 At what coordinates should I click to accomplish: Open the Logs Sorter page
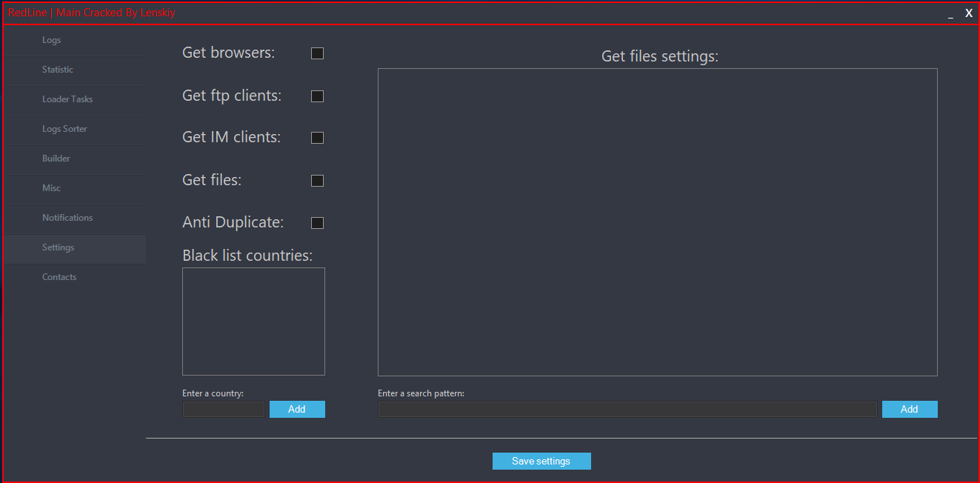click(64, 129)
